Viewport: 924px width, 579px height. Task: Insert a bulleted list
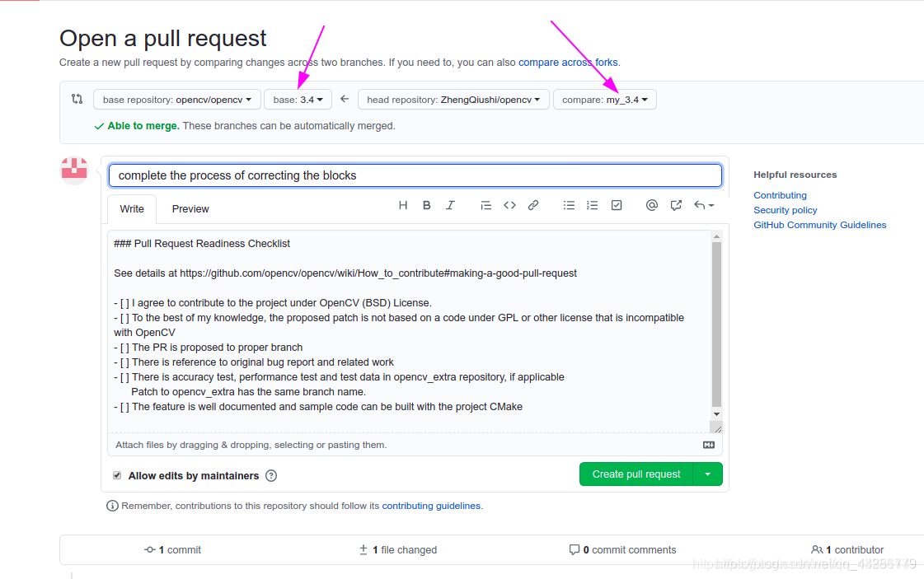569,205
